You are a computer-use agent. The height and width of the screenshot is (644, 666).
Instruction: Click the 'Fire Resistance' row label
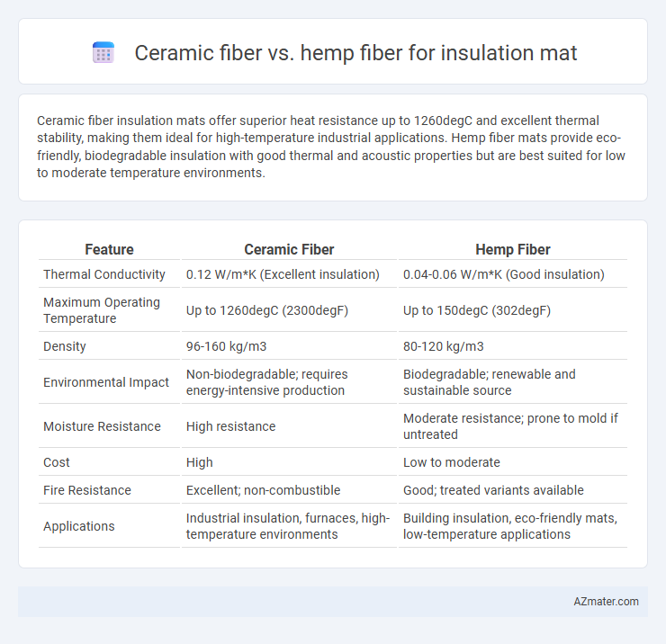87,490
